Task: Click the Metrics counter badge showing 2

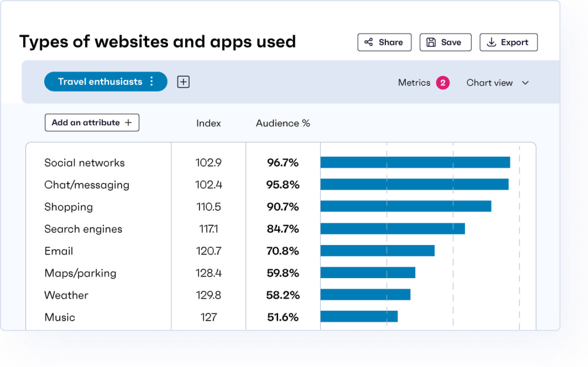Action: pos(443,83)
